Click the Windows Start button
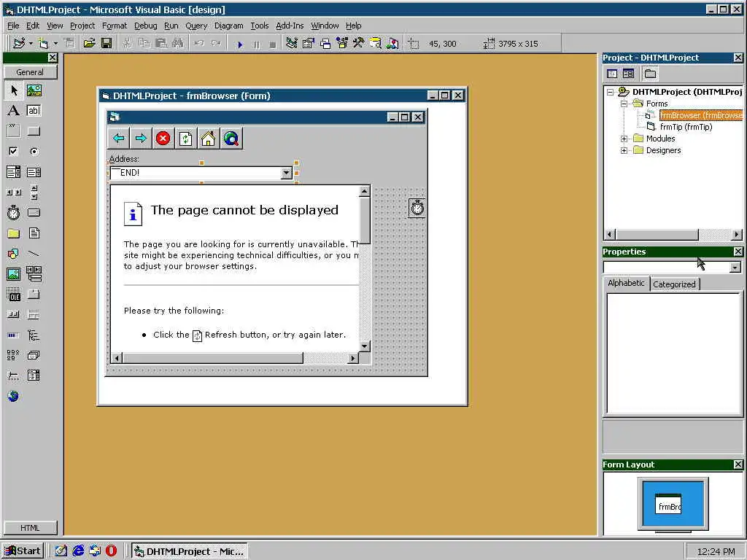The image size is (747, 560). [x=23, y=551]
